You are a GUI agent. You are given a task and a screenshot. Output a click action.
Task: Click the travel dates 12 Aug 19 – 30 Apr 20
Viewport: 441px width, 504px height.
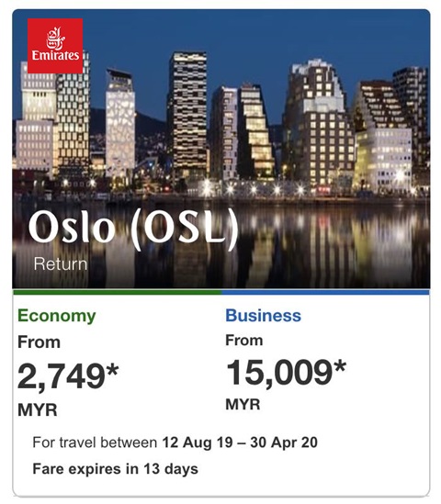240,442
